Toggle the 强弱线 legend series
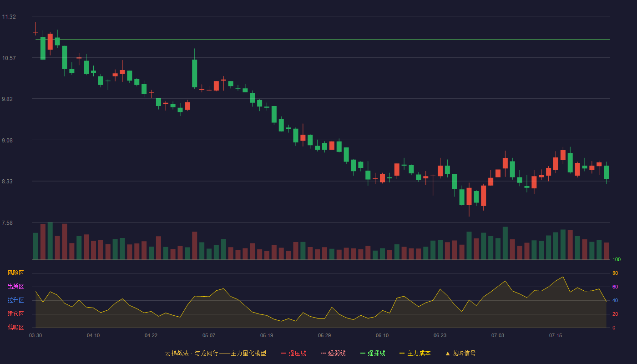Viewport: 637px width, 364px height. [333, 353]
